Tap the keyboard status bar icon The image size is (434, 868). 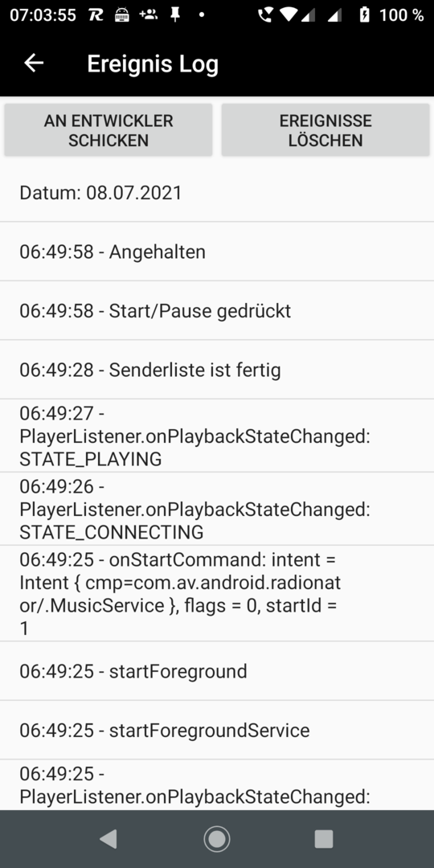coord(122,15)
